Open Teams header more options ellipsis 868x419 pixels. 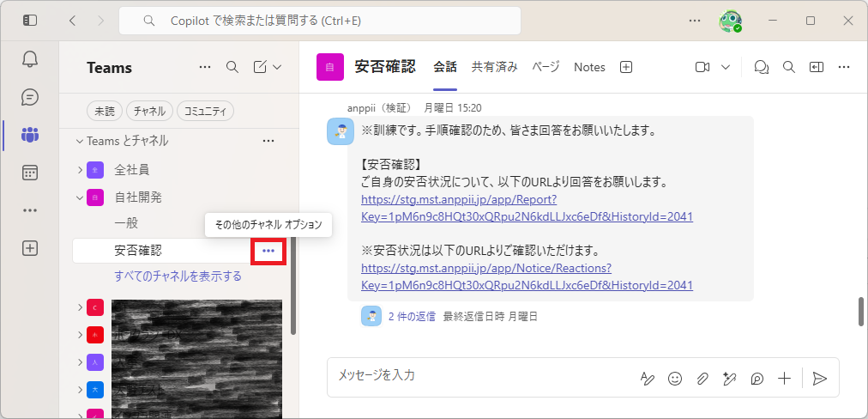point(205,67)
